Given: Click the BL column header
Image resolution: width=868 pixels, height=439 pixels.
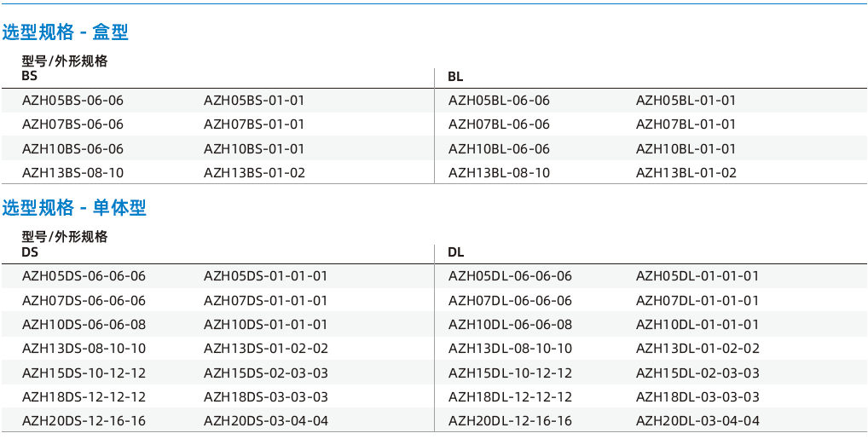Looking at the screenshot, I should coord(455,77).
